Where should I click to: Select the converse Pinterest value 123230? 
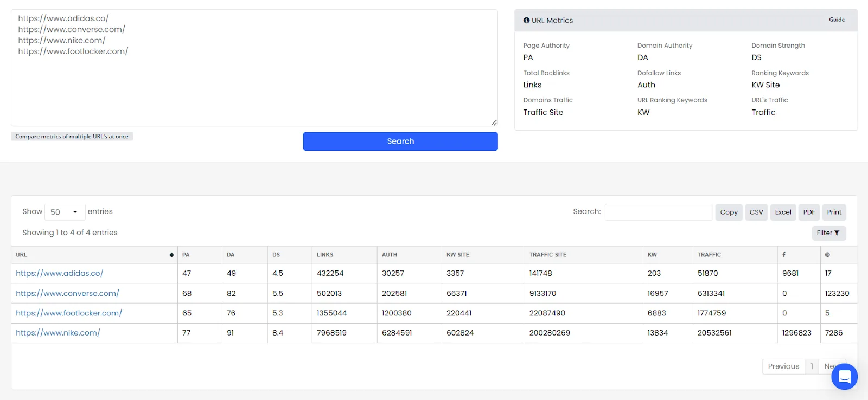click(837, 293)
